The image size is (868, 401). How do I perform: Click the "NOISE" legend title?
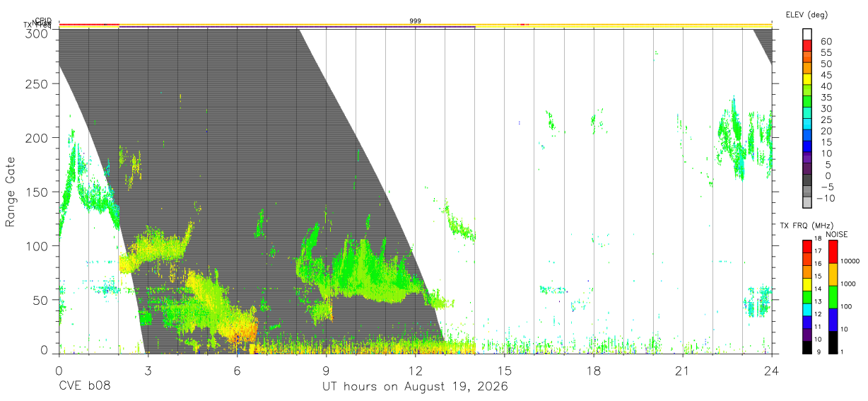(x=837, y=234)
